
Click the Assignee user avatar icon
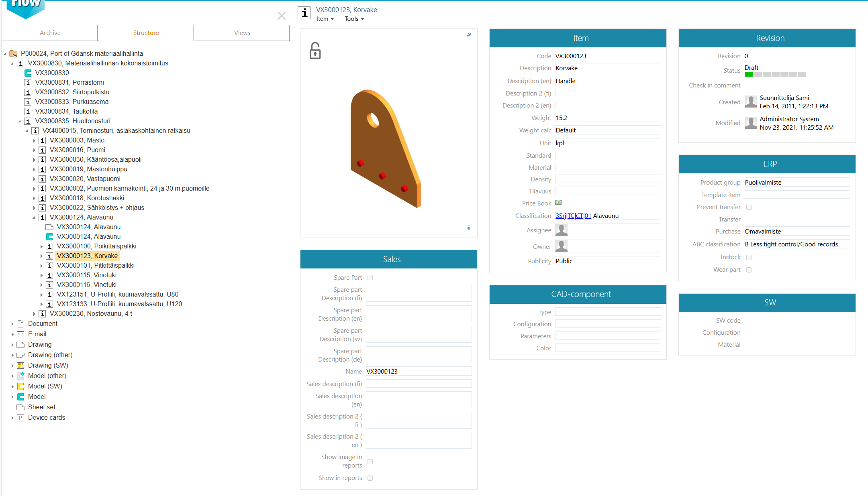coord(561,230)
